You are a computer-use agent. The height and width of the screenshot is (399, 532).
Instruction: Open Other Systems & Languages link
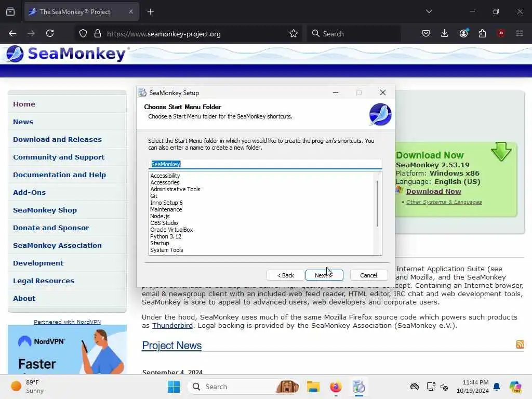tap(444, 202)
